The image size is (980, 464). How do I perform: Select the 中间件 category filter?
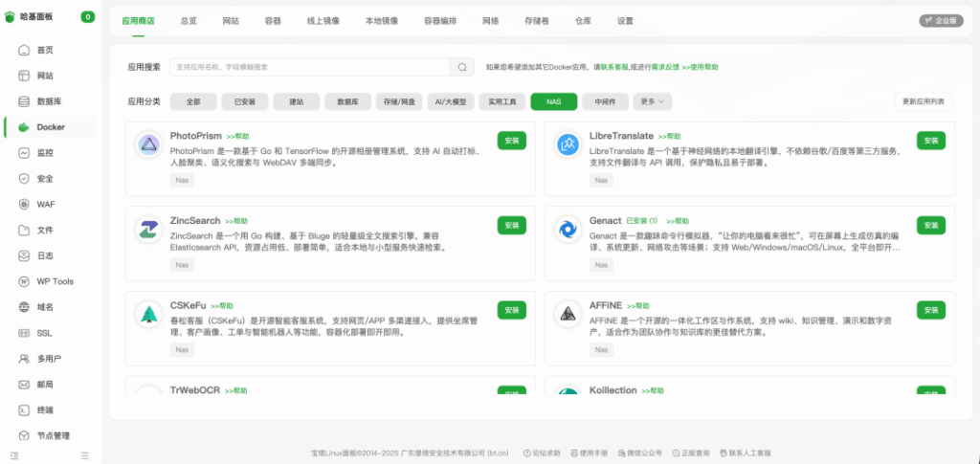click(x=605, y=101)
